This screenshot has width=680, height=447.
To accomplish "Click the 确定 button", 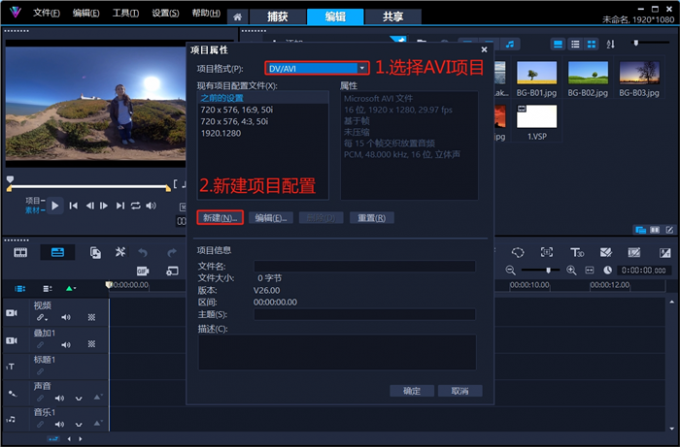I will click(412, 391).
